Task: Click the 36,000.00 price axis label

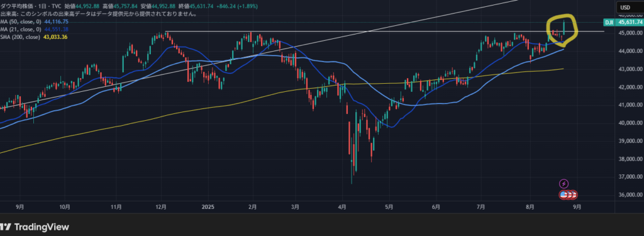Action: 630,195
